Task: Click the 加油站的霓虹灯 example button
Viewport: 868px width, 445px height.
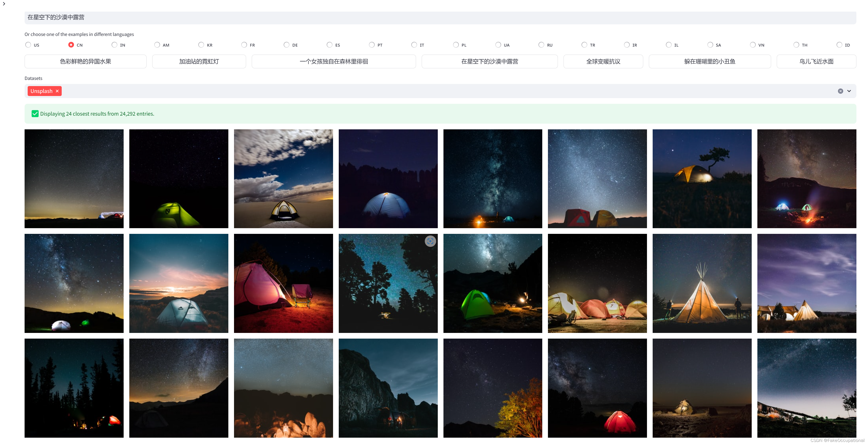Action: tap(199, 61)
